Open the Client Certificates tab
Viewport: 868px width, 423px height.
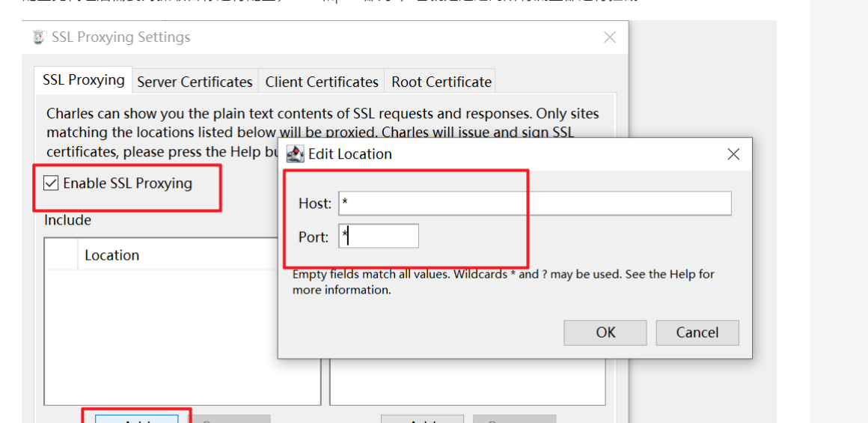(322, 82)
